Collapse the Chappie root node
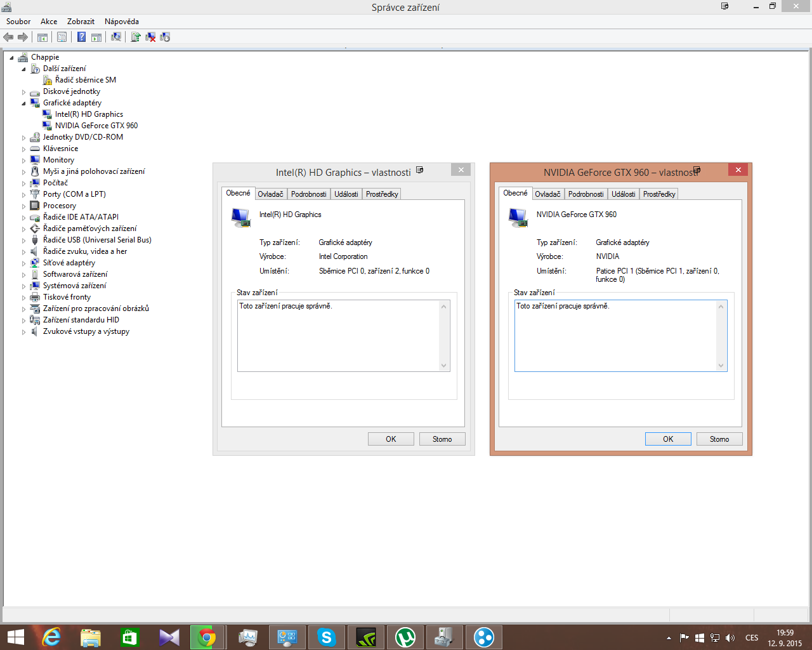 pos(11,58)
